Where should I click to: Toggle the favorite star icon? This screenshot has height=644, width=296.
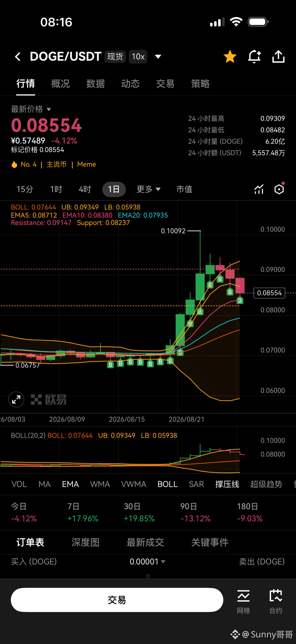(x=230, y=57)
